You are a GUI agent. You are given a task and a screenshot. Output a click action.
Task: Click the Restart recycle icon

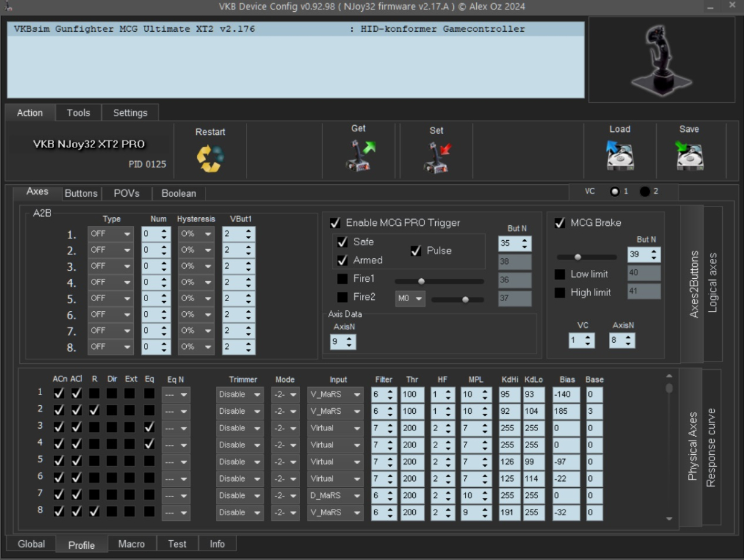pyautogui.click(x=210, y=159)
